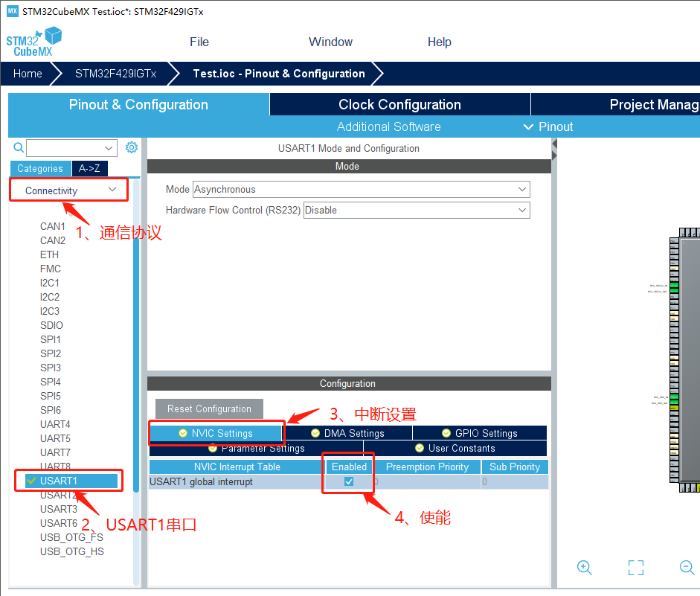Enable the USART1 global interrupt checkbox
The width and height of the screenshot is (700, 596).
(x=349, y=481)
